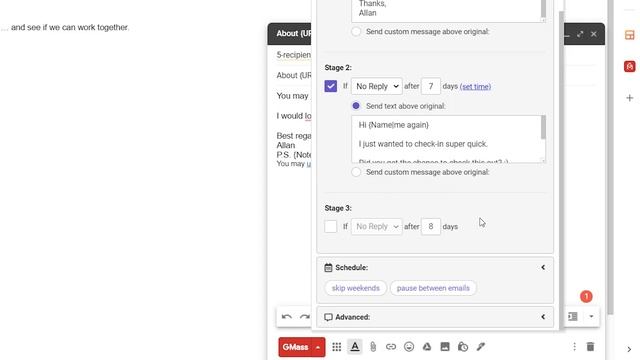Select Stage 1 Send custom message option
This screenshot has height=360, width=640.
click(x=356, y=31)
